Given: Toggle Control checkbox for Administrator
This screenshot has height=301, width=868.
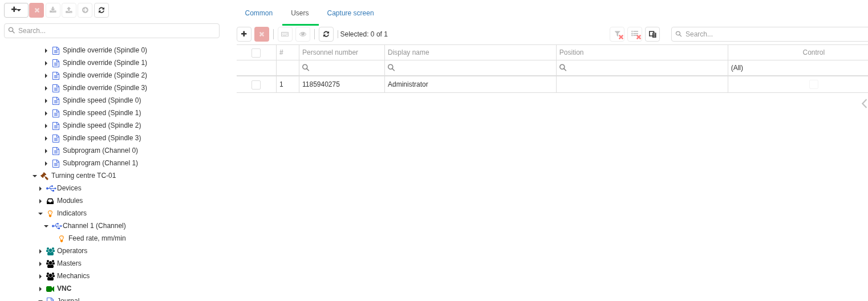Looking at the screenshot, I should (814, 84).
